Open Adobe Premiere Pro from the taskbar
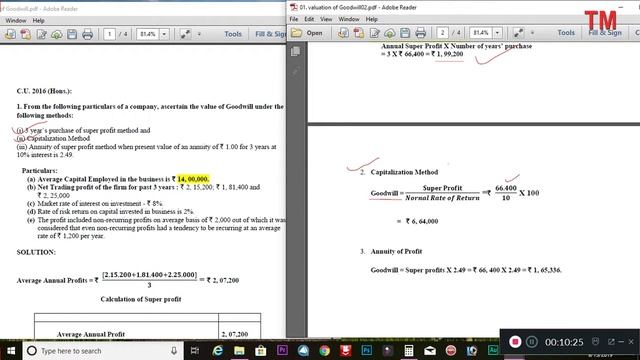This screenshot has height=360, width=640. (x=282, y=351)
